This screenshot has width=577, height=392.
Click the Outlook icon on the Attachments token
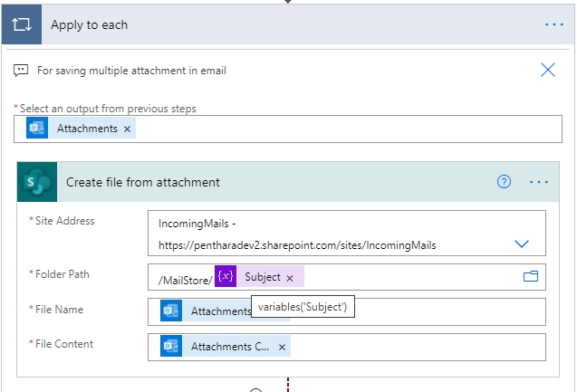[x=37, y=128]
